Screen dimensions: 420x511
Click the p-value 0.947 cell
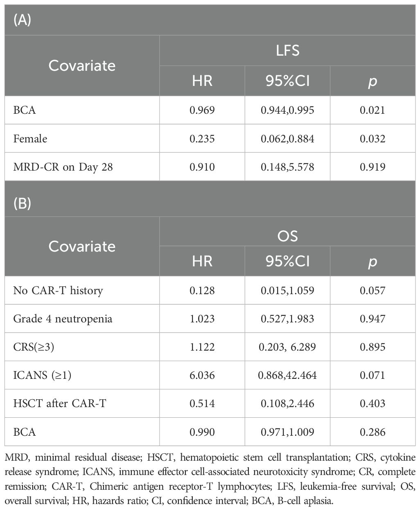(x=373, y=319)
